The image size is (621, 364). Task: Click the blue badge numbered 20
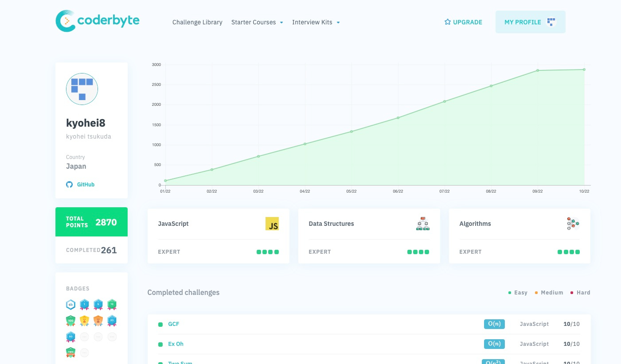click(x=112, y=321)
